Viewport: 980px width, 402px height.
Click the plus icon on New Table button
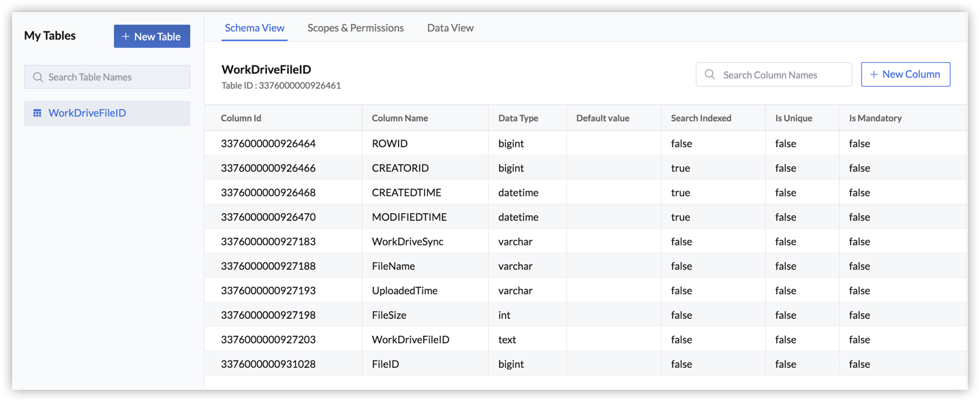(126, 37)
